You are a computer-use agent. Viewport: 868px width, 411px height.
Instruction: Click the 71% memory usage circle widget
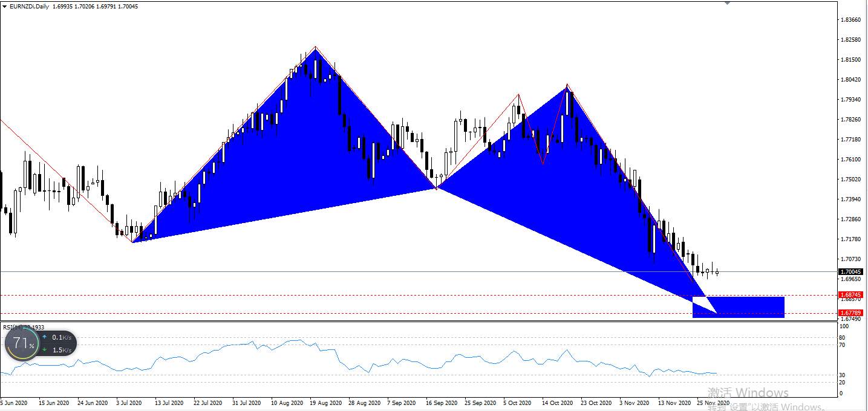tap(22, 344)
